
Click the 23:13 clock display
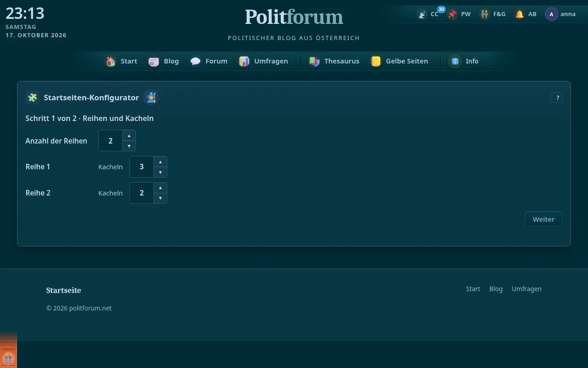[x=25, y=13]
